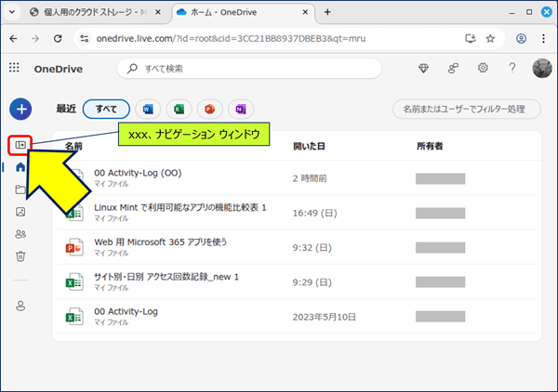Viewport: 558px width, 392px height.
Task: Sort by the 所有者 column header
Action: click(430, 146)
